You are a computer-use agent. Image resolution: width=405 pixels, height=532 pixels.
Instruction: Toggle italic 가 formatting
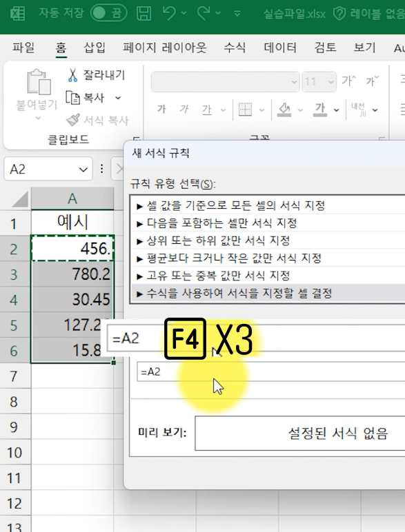coord(184,109)
